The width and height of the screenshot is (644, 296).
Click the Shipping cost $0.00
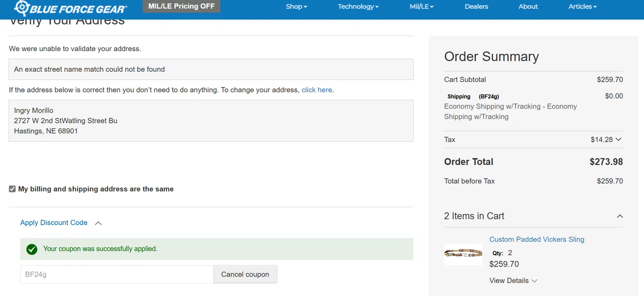point(614,96)
